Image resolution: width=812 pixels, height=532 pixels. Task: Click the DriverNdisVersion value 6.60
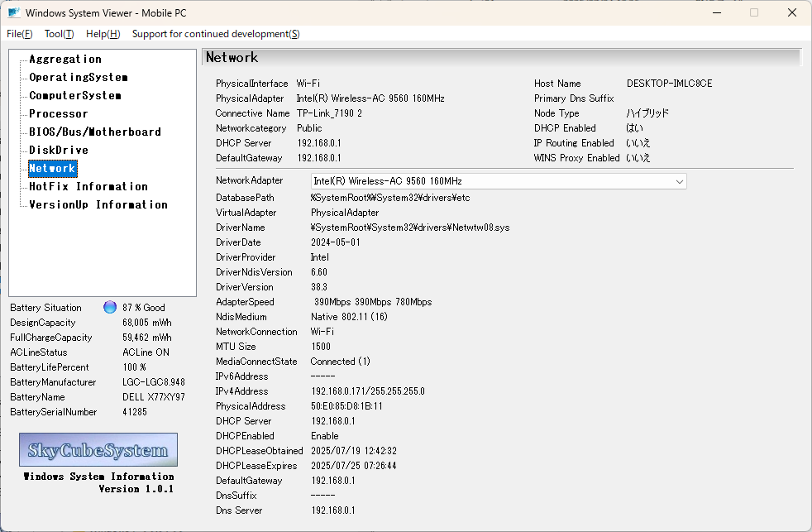[x=319, y=272]
